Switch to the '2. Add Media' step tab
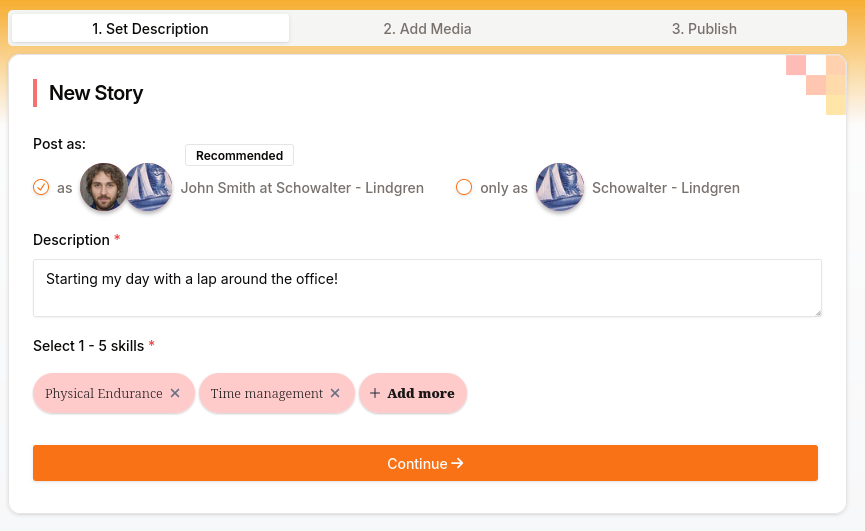This screenshot has height=531, width=865. point(427,29)
